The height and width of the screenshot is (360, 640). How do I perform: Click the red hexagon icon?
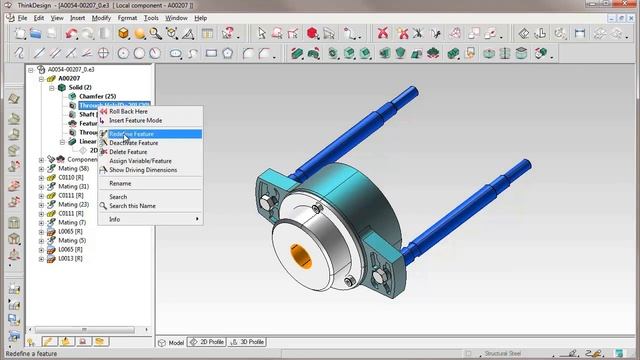tap(312, 33)
